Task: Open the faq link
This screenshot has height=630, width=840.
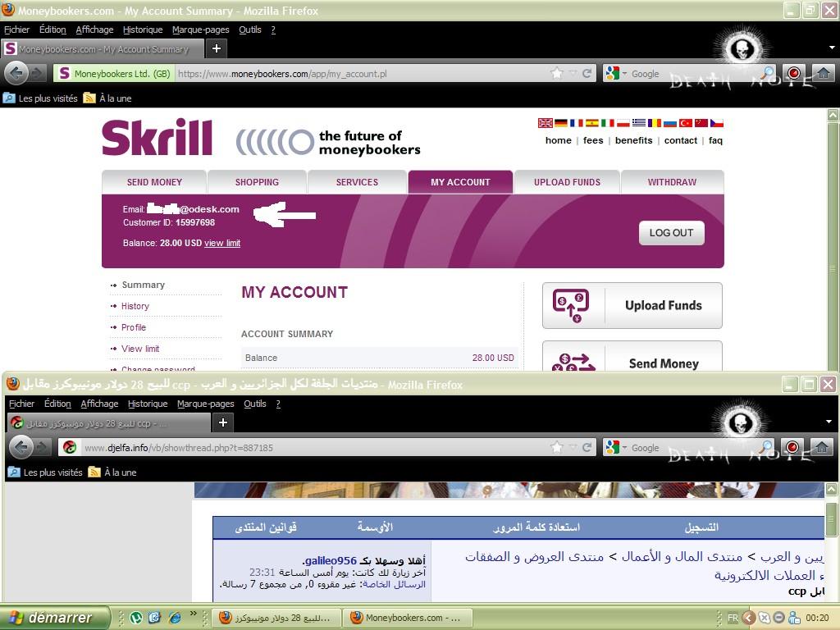Action: [715, 140]
